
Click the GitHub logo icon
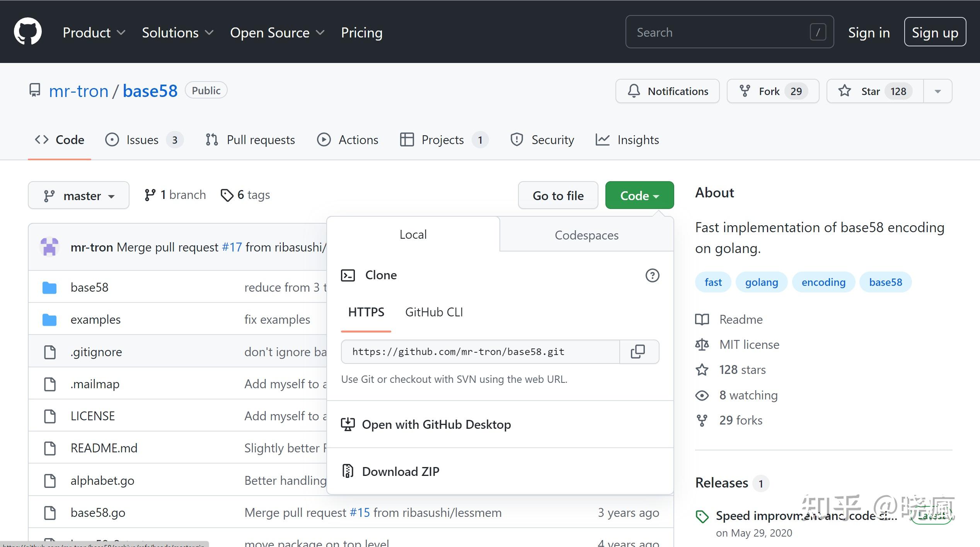[28, 32]
